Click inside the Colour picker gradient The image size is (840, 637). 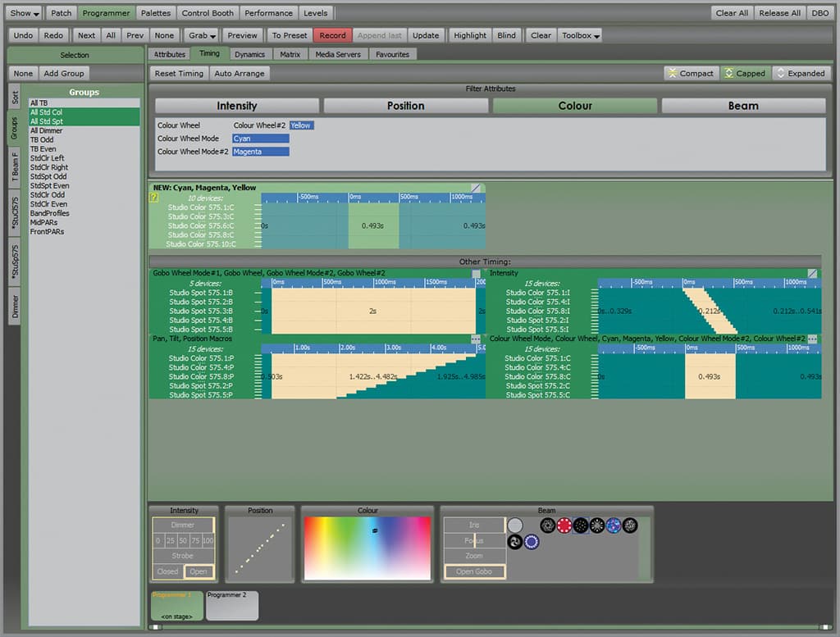[x=367, y=548]
